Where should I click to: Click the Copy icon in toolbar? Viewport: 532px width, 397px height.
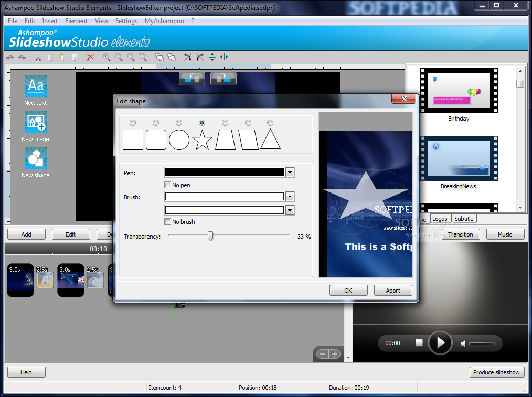pos(50,57)
